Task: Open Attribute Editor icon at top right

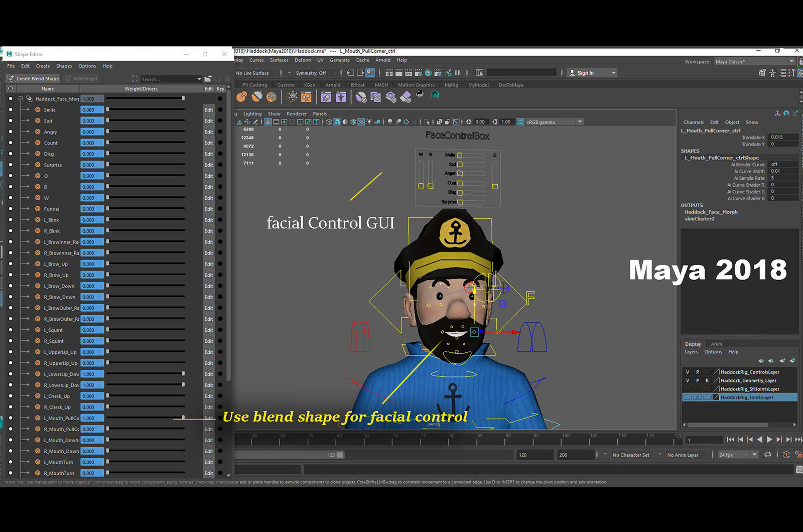Action: (782, 73)
